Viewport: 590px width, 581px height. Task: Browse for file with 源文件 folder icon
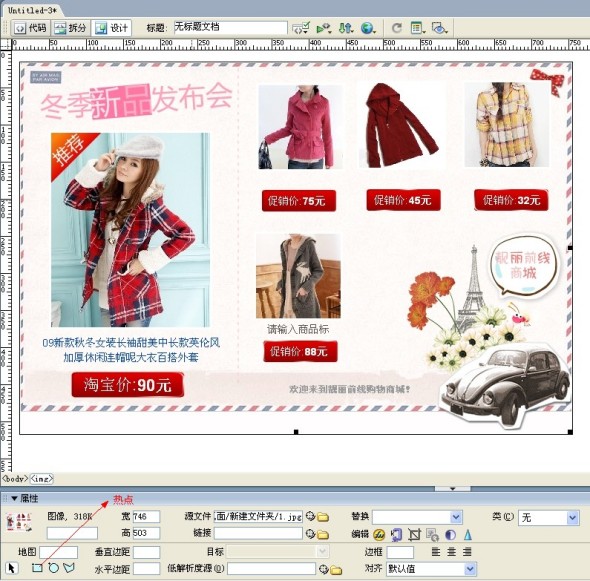(323, 517)
